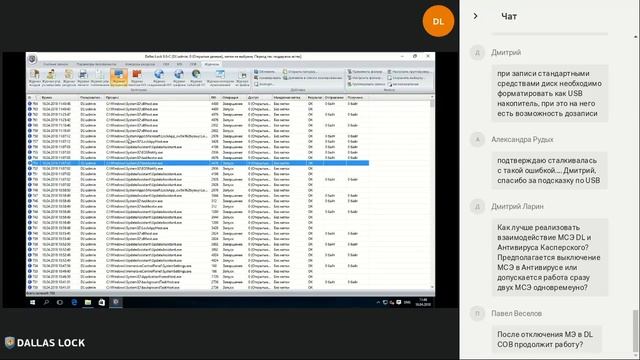Click the orange DL presenter avatar
Viewport: 640px width, 360px height.
click(x=438, y=21)
